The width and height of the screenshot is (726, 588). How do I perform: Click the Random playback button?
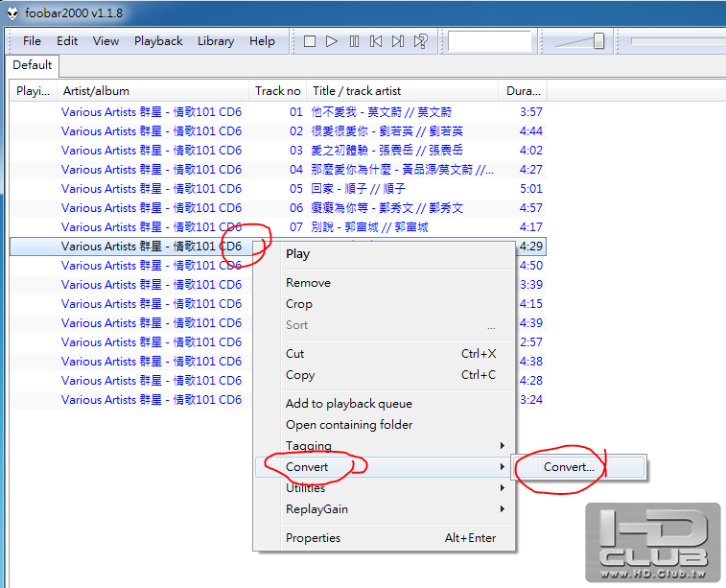421,41
